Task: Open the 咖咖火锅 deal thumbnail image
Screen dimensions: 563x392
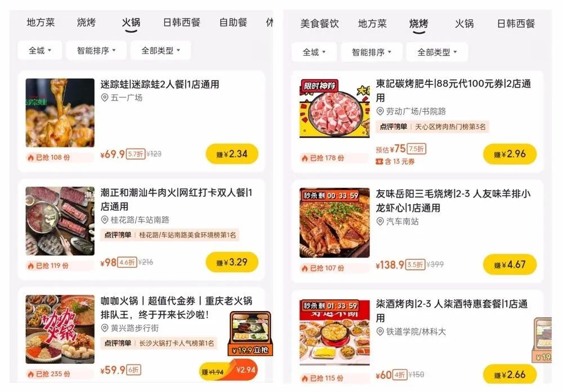Action: (x=60, y=329)
